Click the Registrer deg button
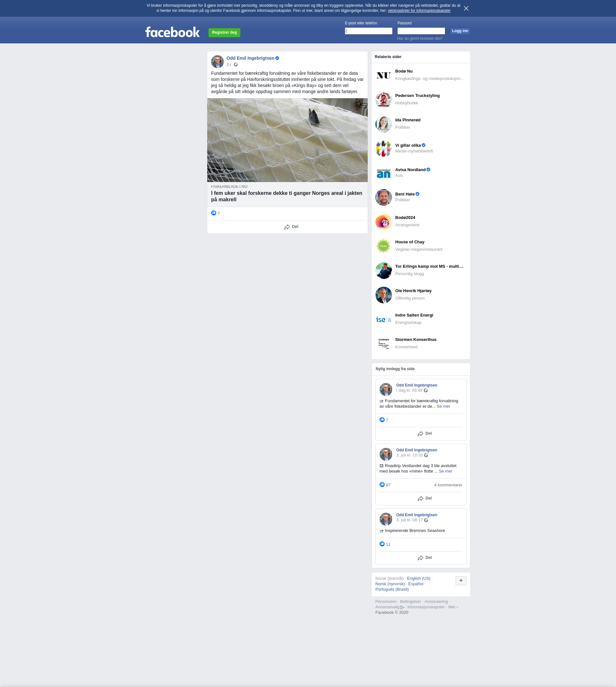The width and height of the screenshot is (616, 687). [224, 32]
